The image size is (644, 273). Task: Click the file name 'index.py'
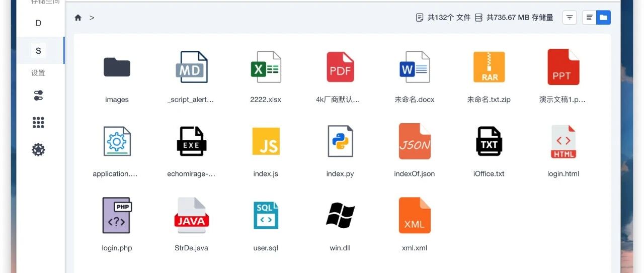pyautogui.click(x=340, y=174)
